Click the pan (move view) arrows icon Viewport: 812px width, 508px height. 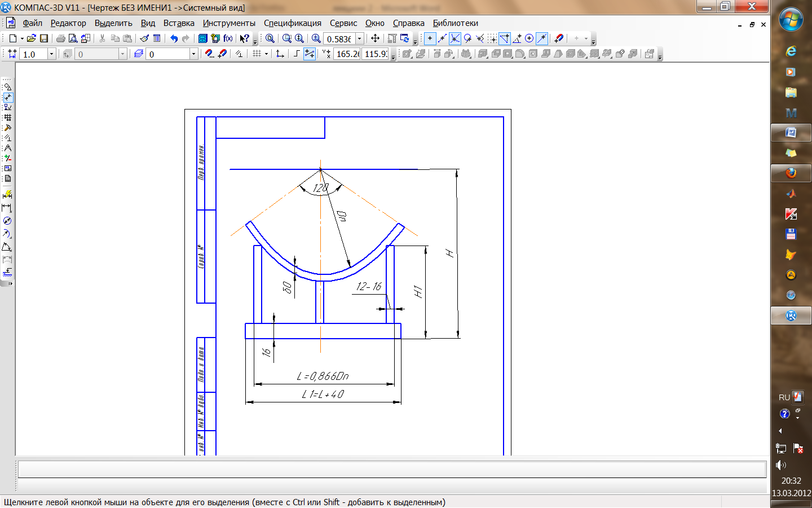(375, 38)
